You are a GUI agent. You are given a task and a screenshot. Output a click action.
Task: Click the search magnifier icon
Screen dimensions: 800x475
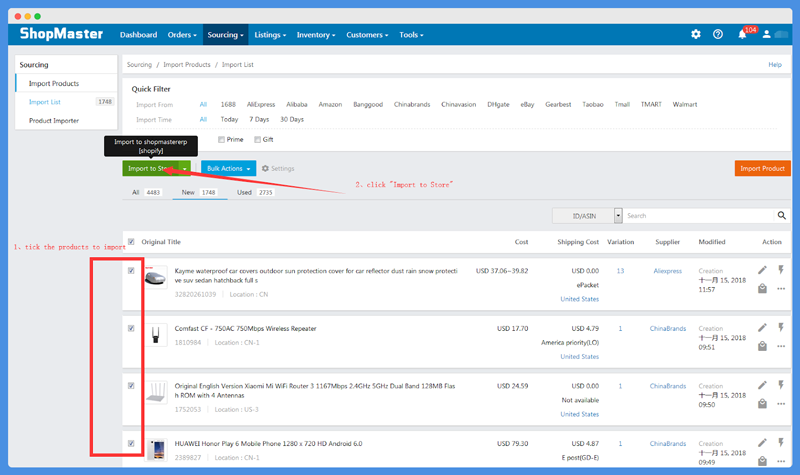tap(781, 215)
